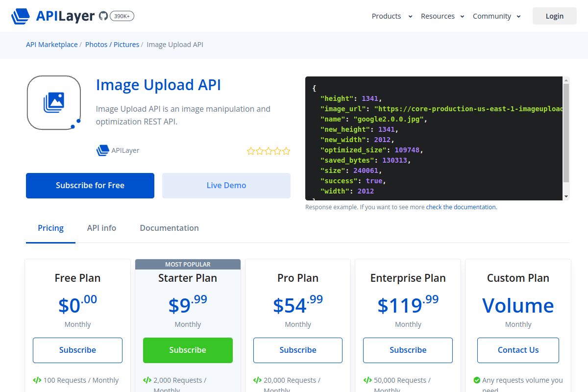The image size is (588, 392).
Task: Click the code icon beside 100 Requests
Action: point(37,380)
